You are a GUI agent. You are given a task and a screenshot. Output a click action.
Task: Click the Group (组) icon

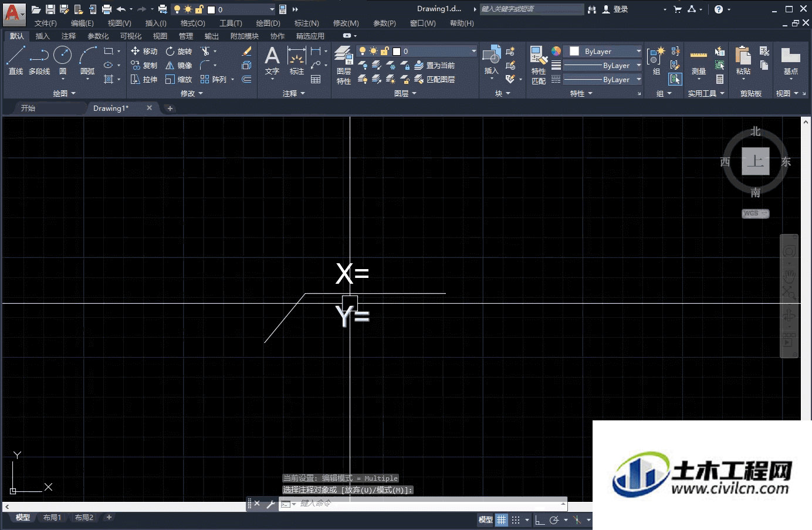[656, 60]
